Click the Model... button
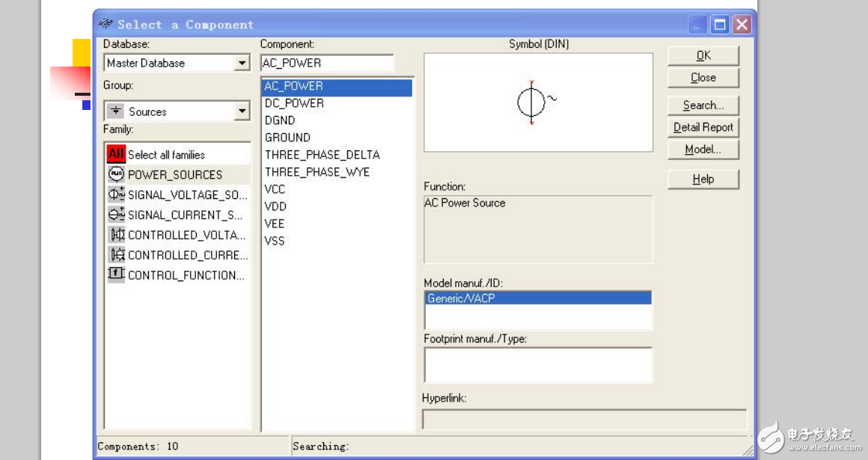868x460 pixels. pos(703,150)
